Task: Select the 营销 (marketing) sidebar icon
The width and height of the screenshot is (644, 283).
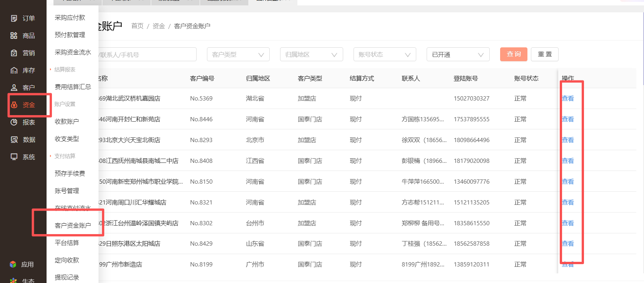Action: (x=14, y=53)
